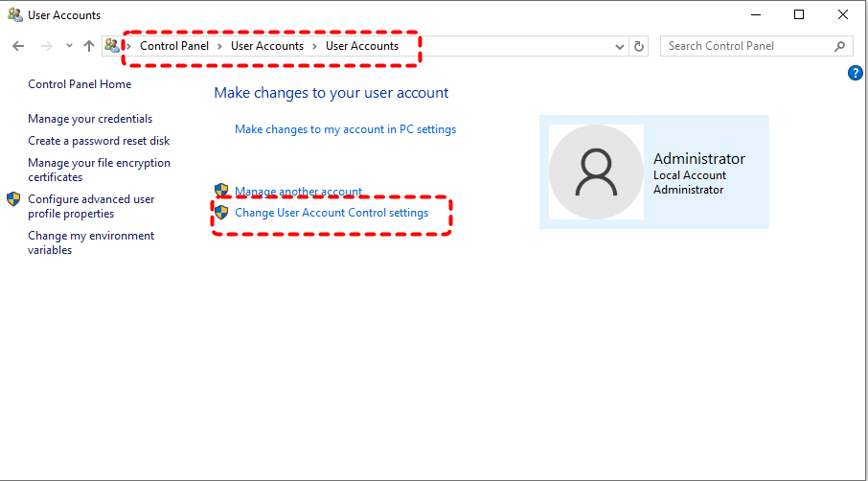
Task: Click the Forward navigation arrow
Action: click(46, 46)
